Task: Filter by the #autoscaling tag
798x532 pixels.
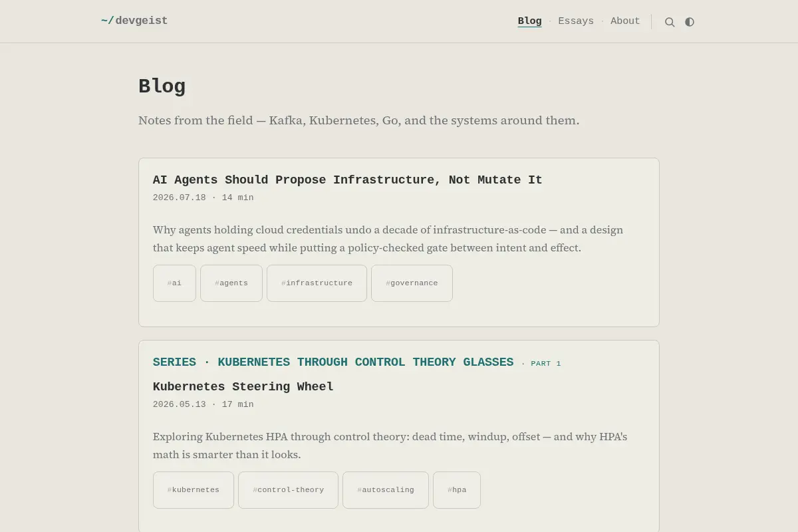Action: [386, 490]
